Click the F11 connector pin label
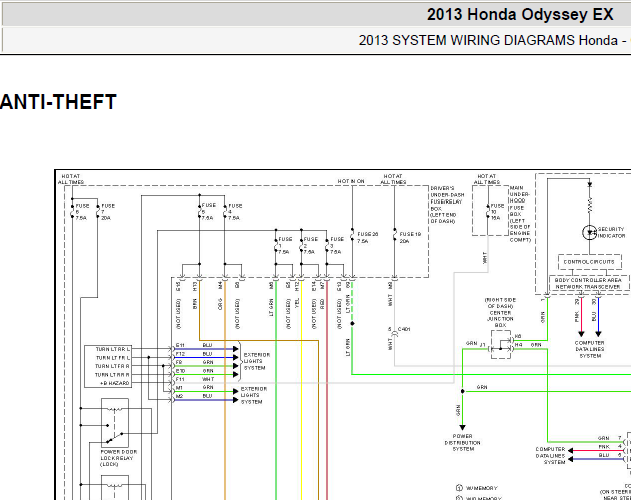The height and width of the screenshot is (500, 631). click(180, 379)
